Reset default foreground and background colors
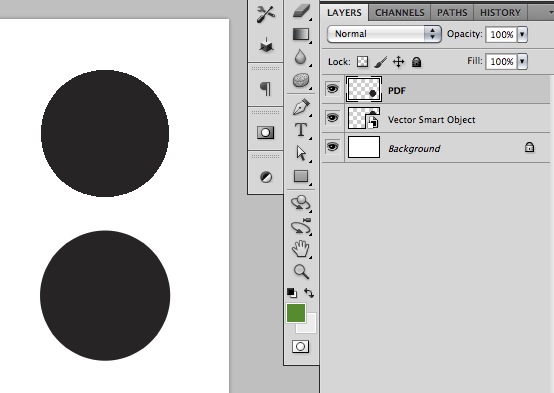Viewport: 554px width, 393px height. 291,293
